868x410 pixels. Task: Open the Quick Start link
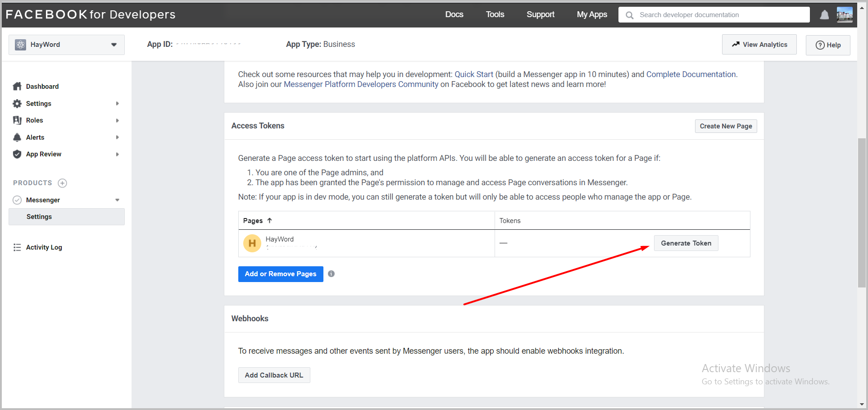click(x=474, y=74)
